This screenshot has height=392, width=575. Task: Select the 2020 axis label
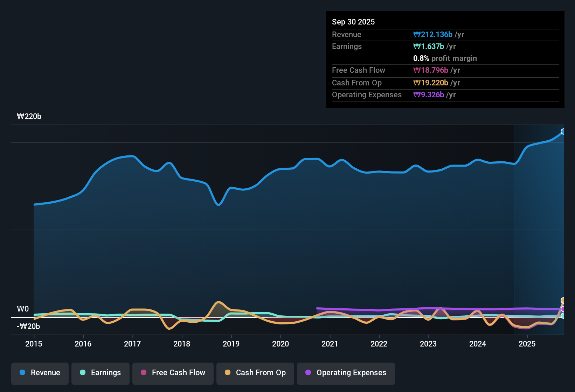coord(280,344)
